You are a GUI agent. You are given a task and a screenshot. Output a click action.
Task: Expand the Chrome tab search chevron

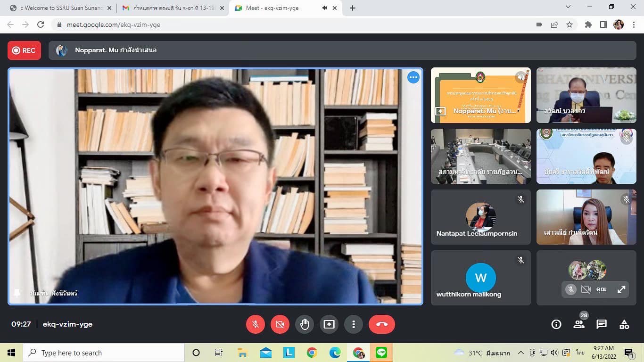[x=568, y=7]
